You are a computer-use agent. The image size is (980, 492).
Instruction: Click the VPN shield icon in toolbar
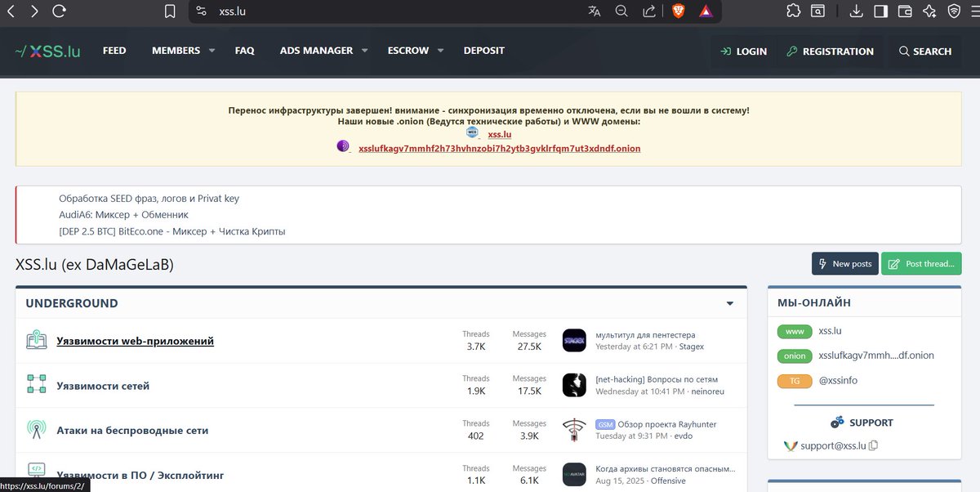(954, 11)
